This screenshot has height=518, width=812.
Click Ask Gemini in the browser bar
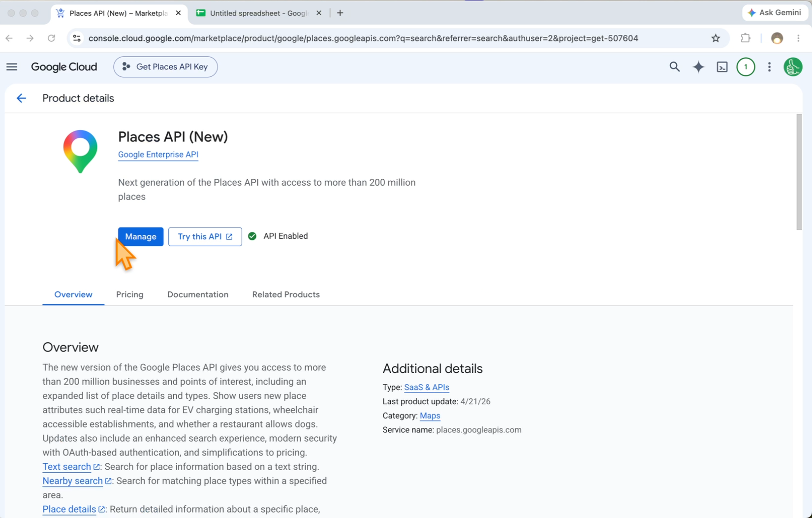(x=775, y=13)
